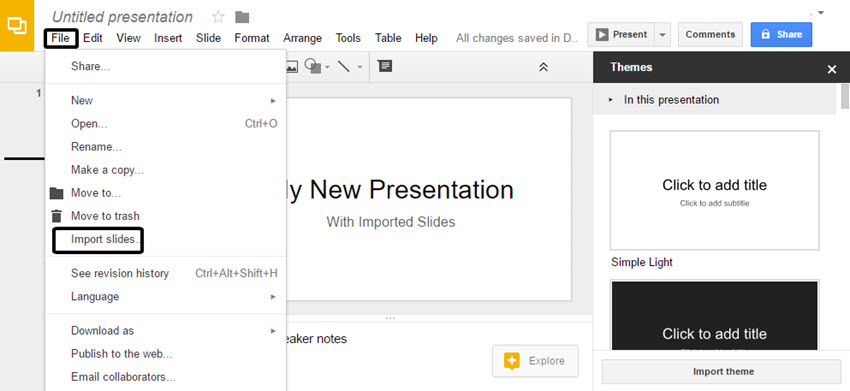Screen dimensions: 850x391
Task: Click the Google Slides home logo
Action: coord(17,25)
